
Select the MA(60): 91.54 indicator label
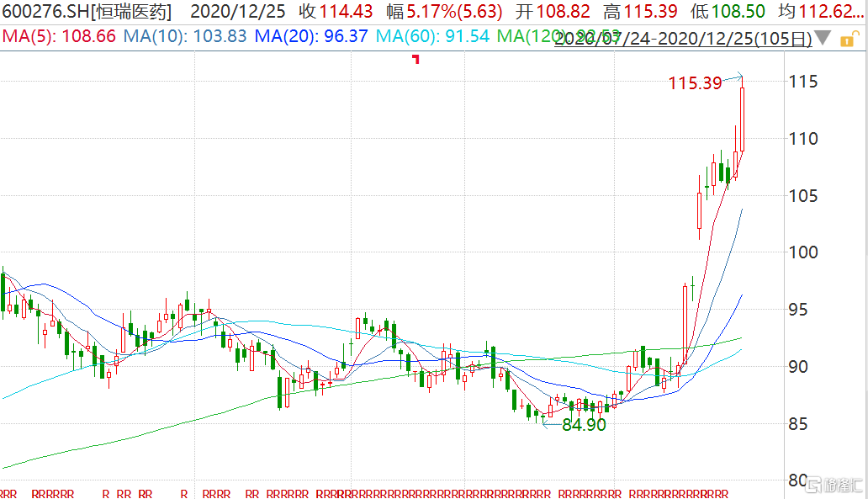[432, 36]
